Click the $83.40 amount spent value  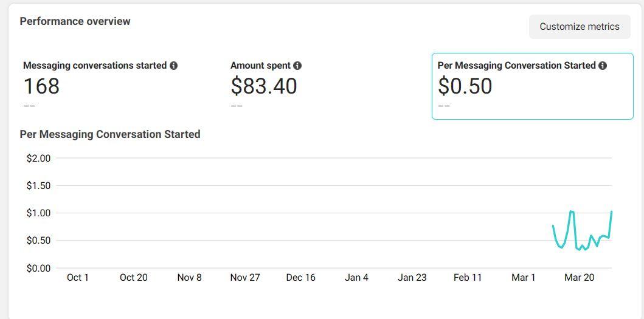tap(263, 86)
